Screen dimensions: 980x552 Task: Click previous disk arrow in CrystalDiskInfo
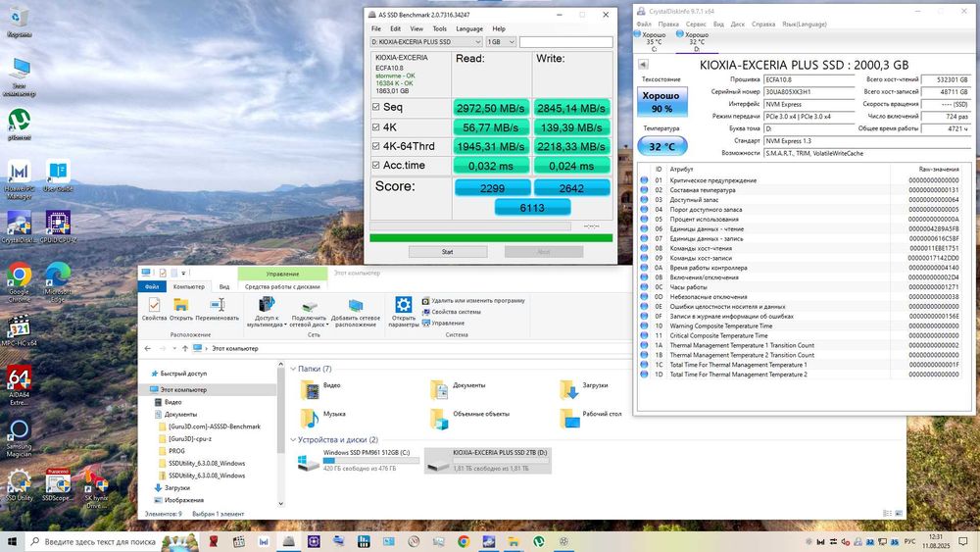643,65
